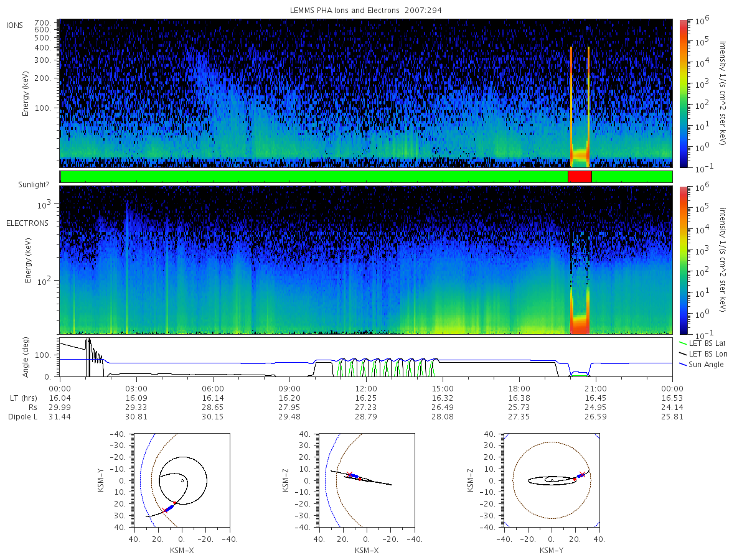Click the electrons spectrogram intensity label on the right
747x560 pixels.
(724, 260)
